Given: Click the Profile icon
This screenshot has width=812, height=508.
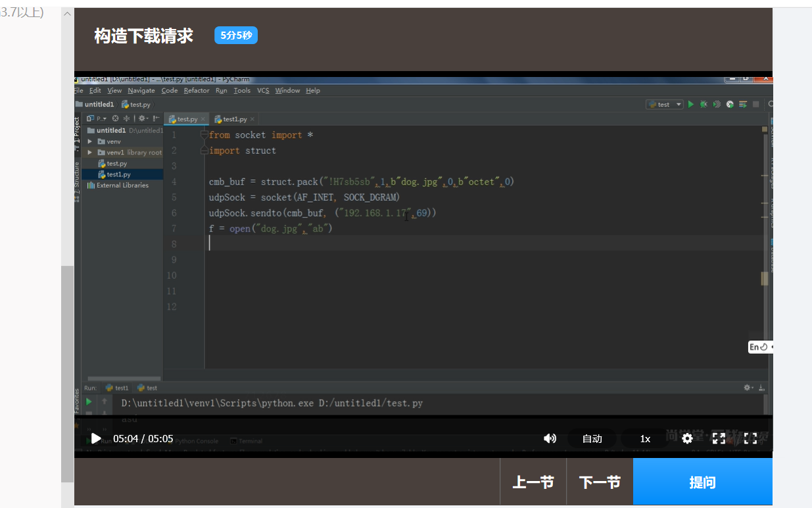Looking at the screenshot, I should [730, 105].
